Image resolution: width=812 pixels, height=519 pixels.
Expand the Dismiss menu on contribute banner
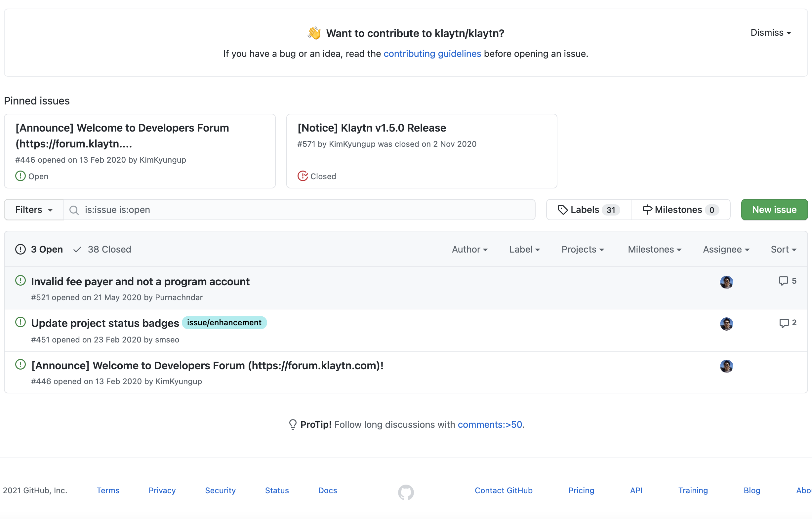click(x=770, y=33)
